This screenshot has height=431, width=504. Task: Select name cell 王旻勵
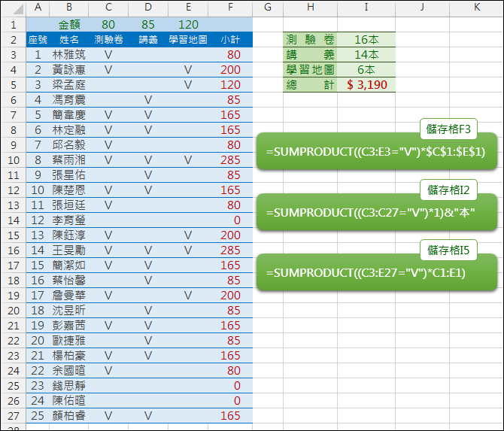coord(69,250)
